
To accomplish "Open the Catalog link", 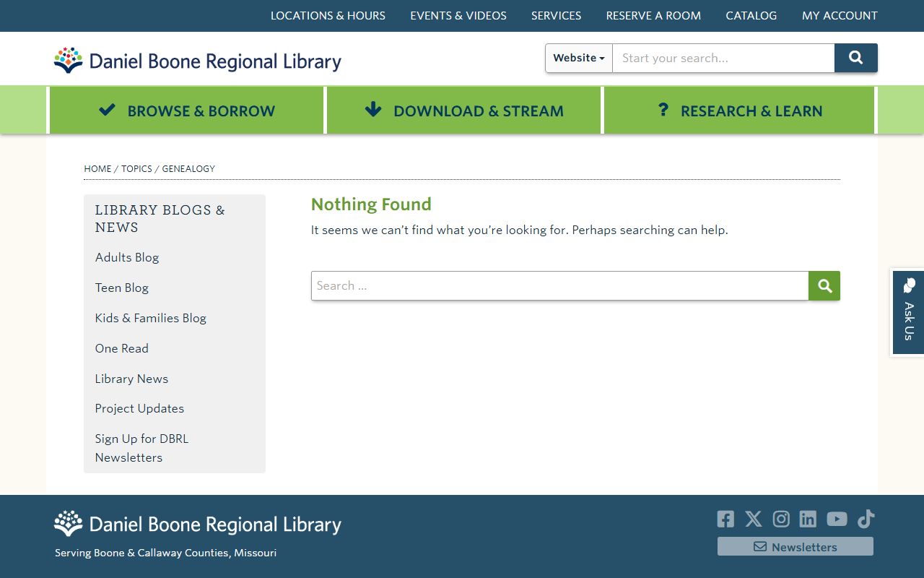I will click(751, 15).
